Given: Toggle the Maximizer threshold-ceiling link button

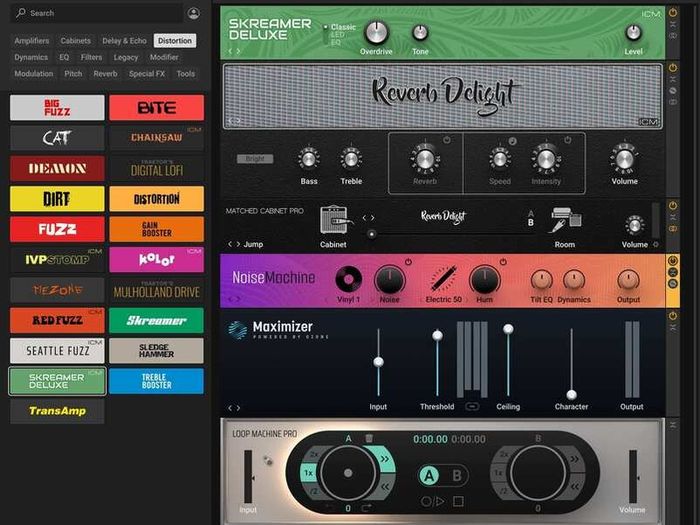Looking at the screenshot, I should tap(472, 406).
